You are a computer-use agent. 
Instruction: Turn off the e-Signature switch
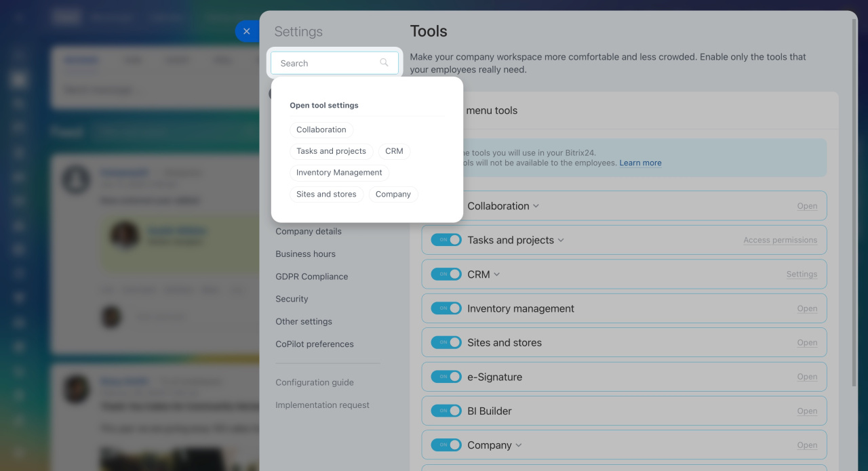pyautogui.click(x=446, y=376)
